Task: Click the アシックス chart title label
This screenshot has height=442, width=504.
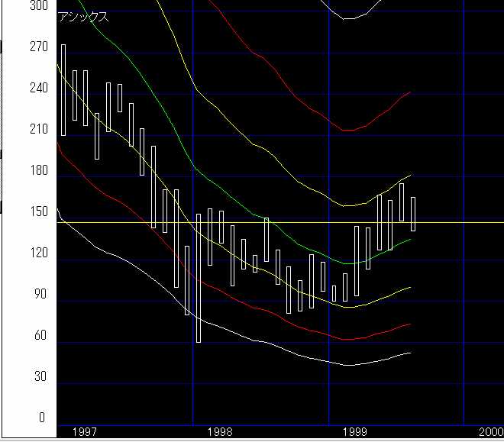Action: [84, 18]
